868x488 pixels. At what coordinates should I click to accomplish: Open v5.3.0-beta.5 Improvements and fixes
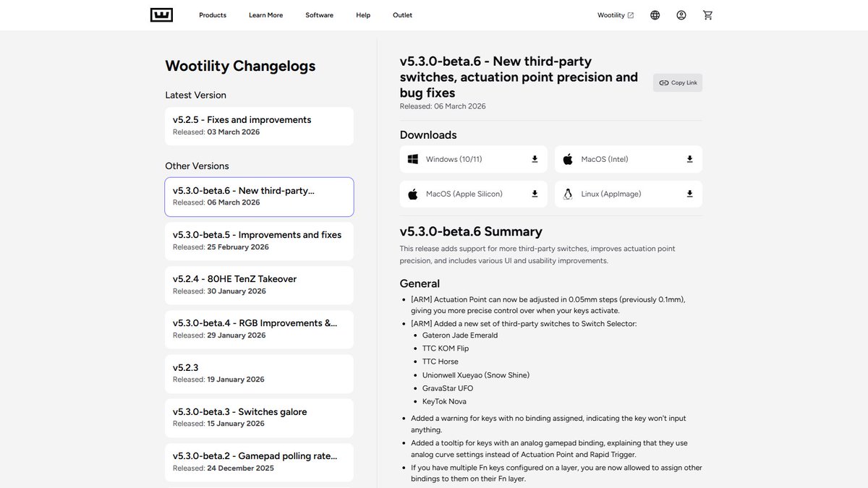(x=259, y=241)
